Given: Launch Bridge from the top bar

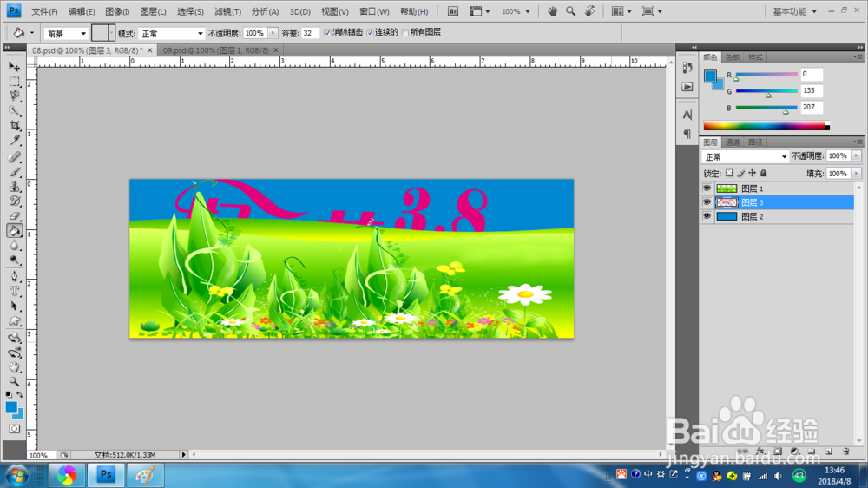Looking at the screenshot, I should [453, 11].
